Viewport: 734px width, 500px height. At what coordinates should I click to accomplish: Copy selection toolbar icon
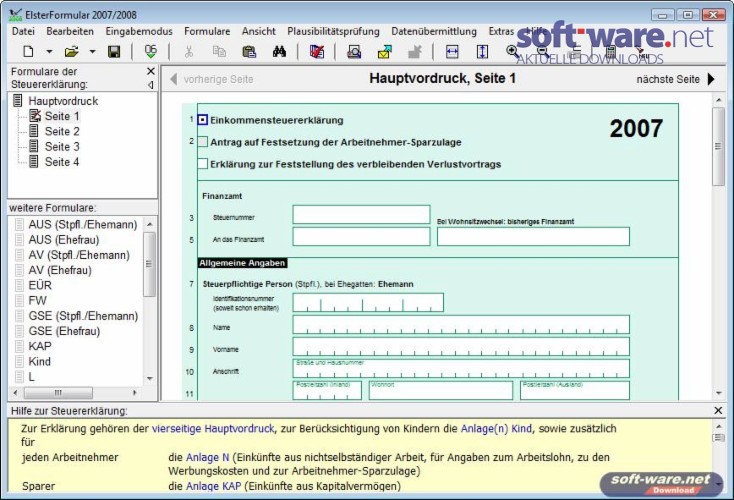point(219,51)
